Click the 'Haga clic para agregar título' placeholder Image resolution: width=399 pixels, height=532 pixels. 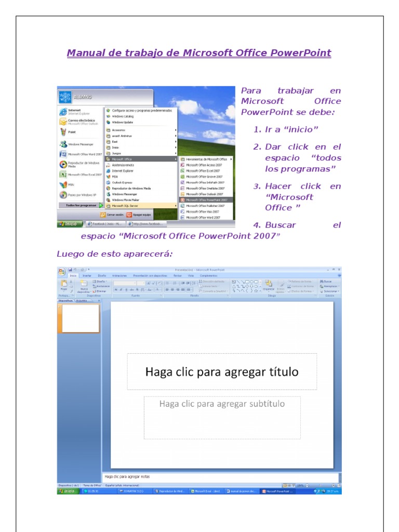point(222,371)
